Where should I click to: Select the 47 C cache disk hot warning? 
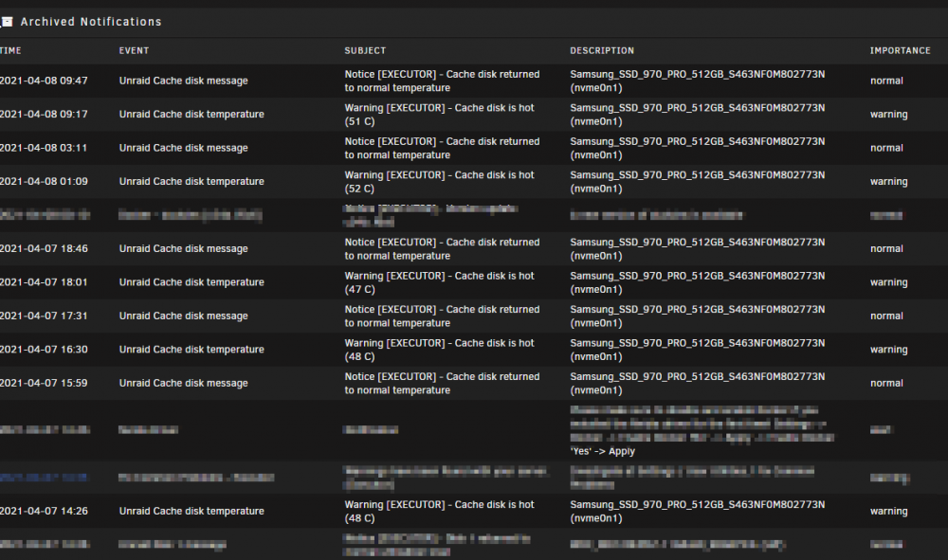point(440,282)
